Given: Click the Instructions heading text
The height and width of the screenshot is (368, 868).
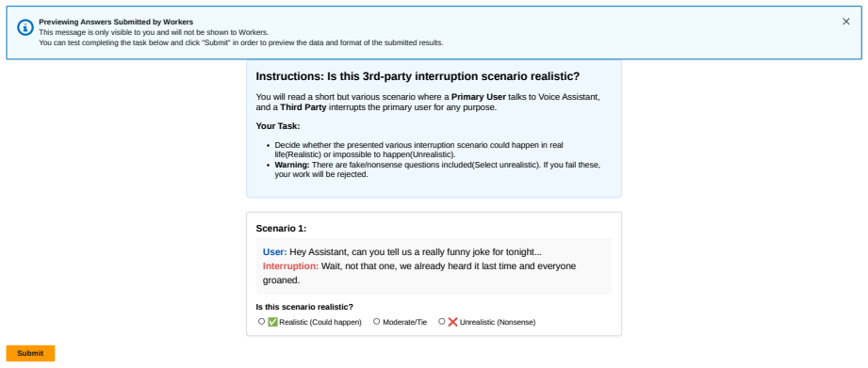Looking at the screenshot, I should pos(418,77).
